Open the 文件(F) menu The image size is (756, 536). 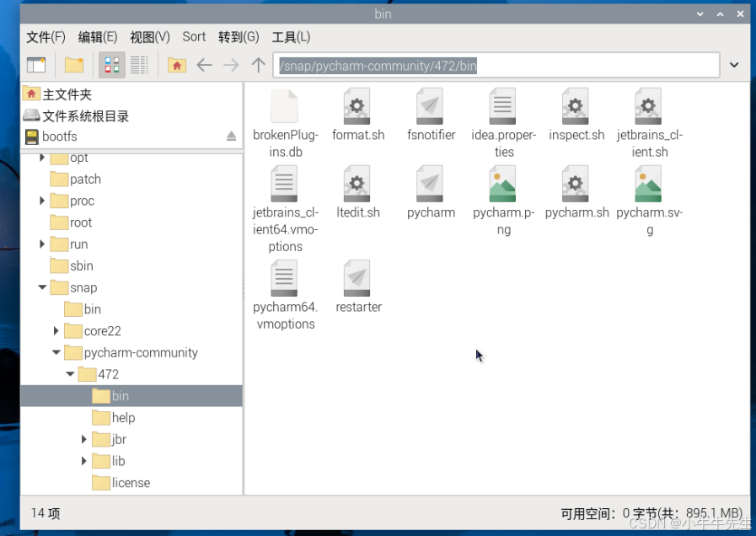[x=46, y=37]
